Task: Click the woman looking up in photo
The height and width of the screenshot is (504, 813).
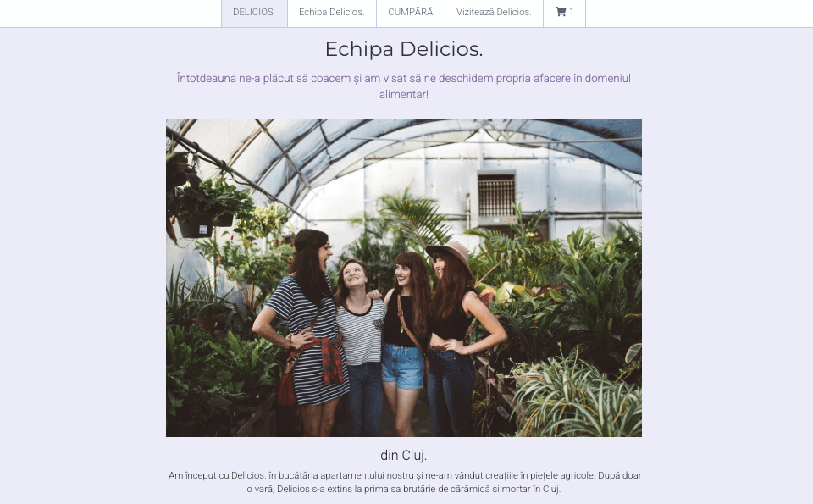Action: 362,347
